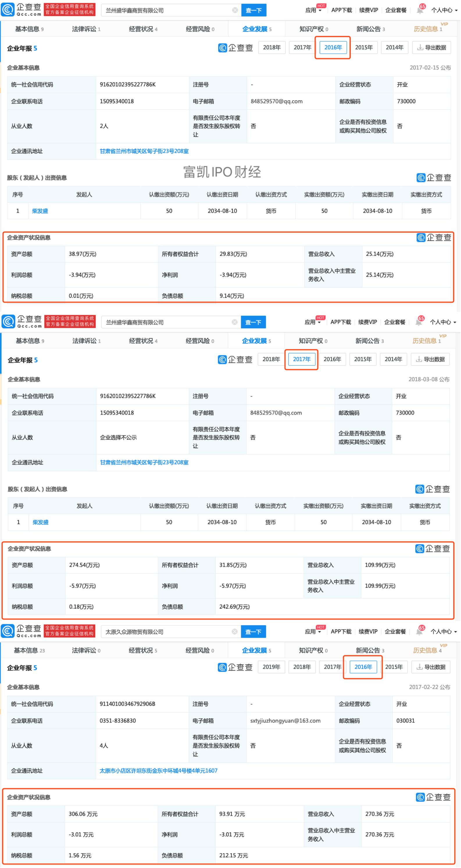Click the Qcc logo in the topmost header
The width and height of the screenshot is (461, 868).
pyautogui.click(x=21, y=10)
